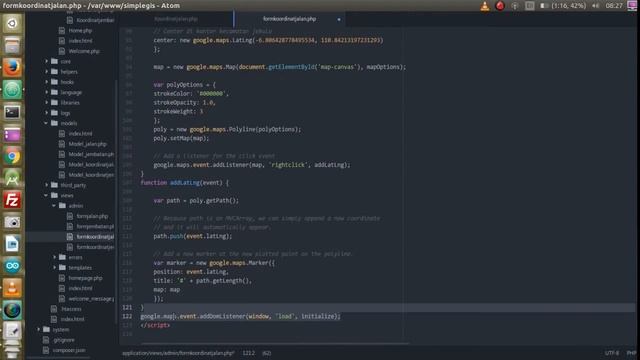Click the 08:27 clock in the panel
Screen dimensions: 640x360
[614, 6]
